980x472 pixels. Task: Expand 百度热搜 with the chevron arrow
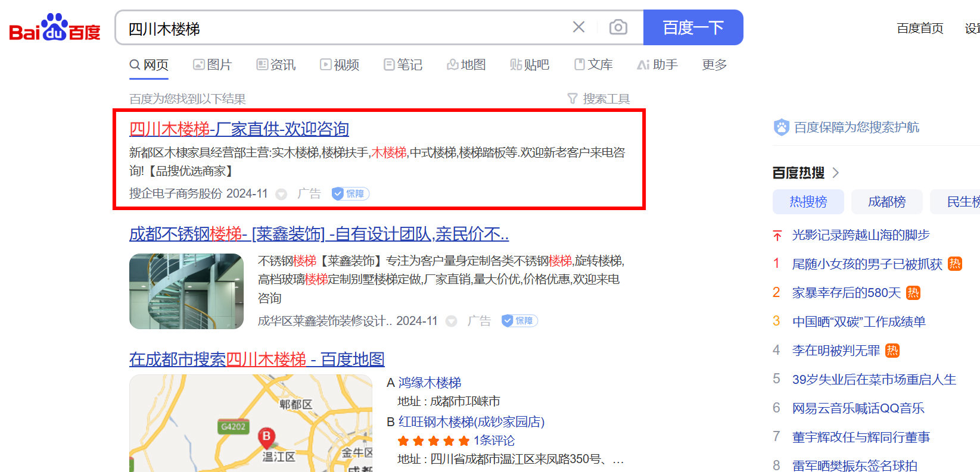point(836,173)
